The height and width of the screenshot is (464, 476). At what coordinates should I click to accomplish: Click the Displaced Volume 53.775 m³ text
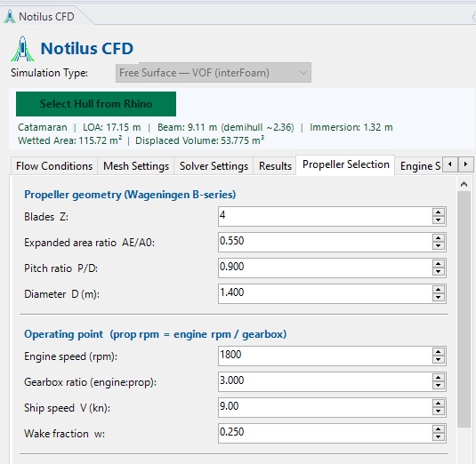(x=200, y=140)
